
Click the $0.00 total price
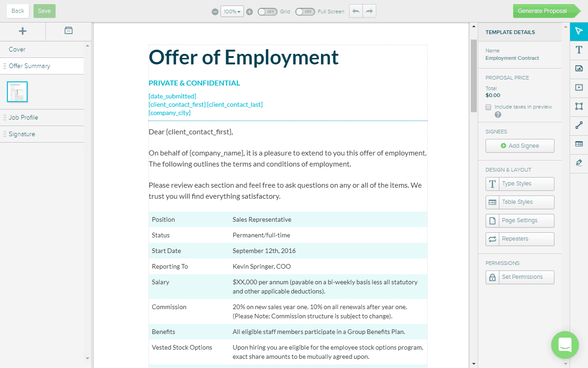click(493, 95)
